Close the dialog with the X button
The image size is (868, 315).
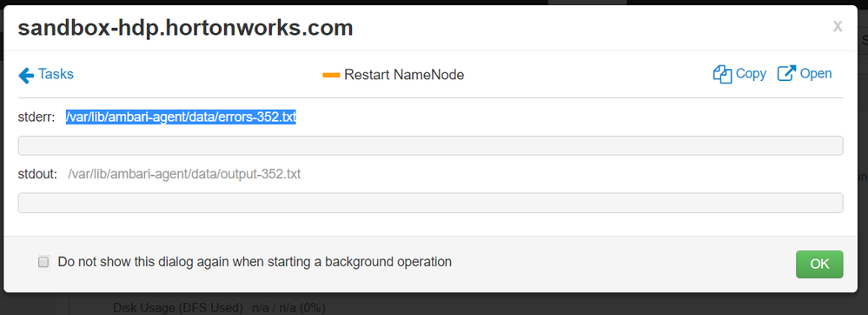(838, 26)
